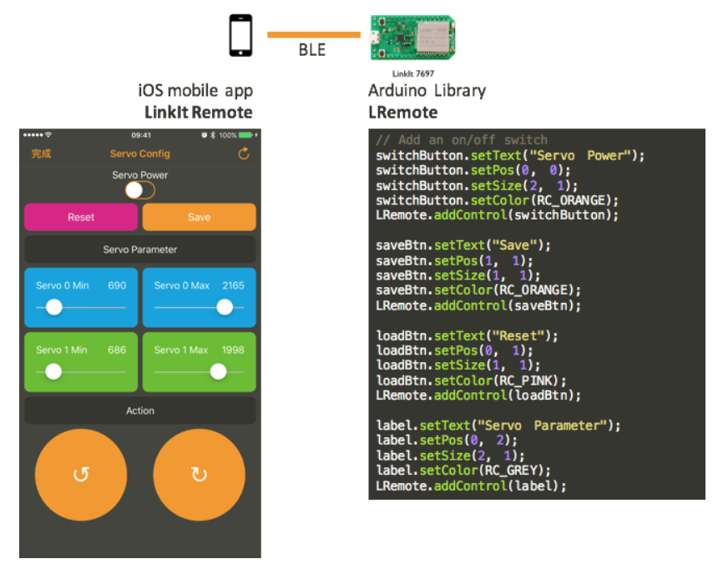Click code line switchButton.setText("Servo Power")
The height and width of the screenshot is (569, 728).
[x=510, y=155]
